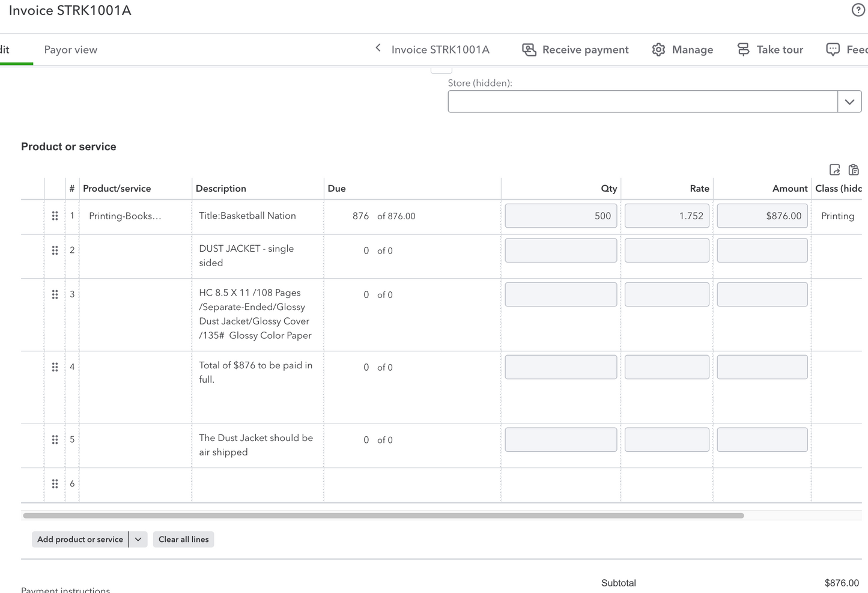868x593 pixels.
Task: Switch to the Payor view tab
Action: pyautogui.click(x=71, y=50)
